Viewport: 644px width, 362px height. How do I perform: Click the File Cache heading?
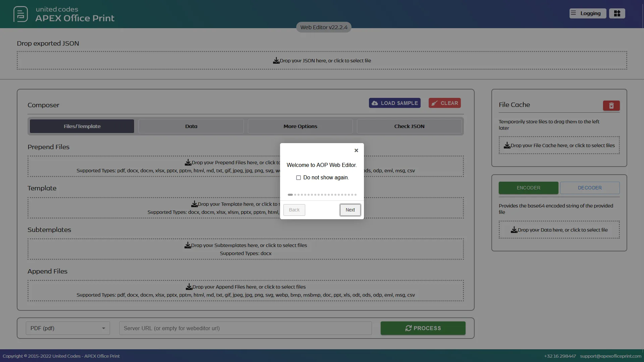coord(514,105)
